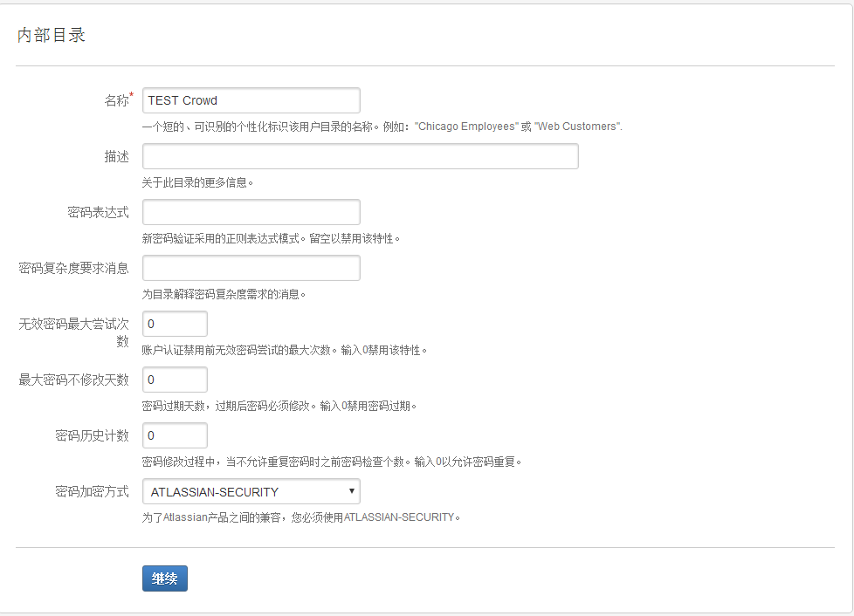Click the required-field asterisk beside 名称

[133, 95]
